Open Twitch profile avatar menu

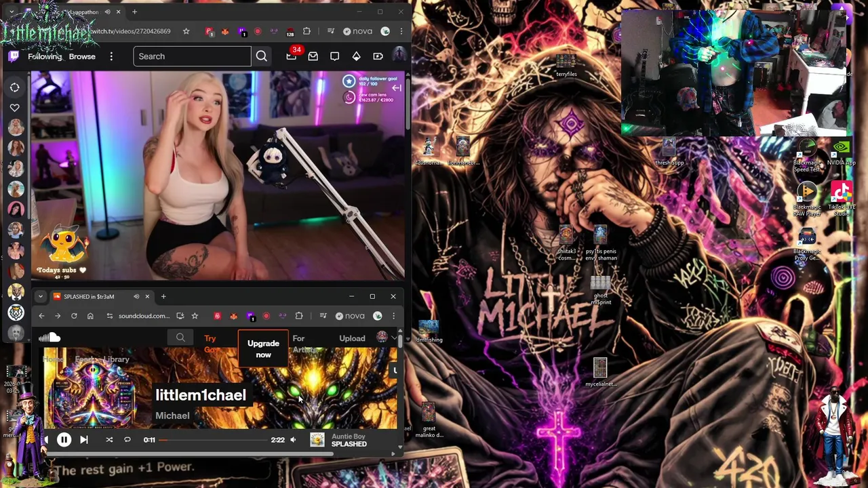click(399, 56)
